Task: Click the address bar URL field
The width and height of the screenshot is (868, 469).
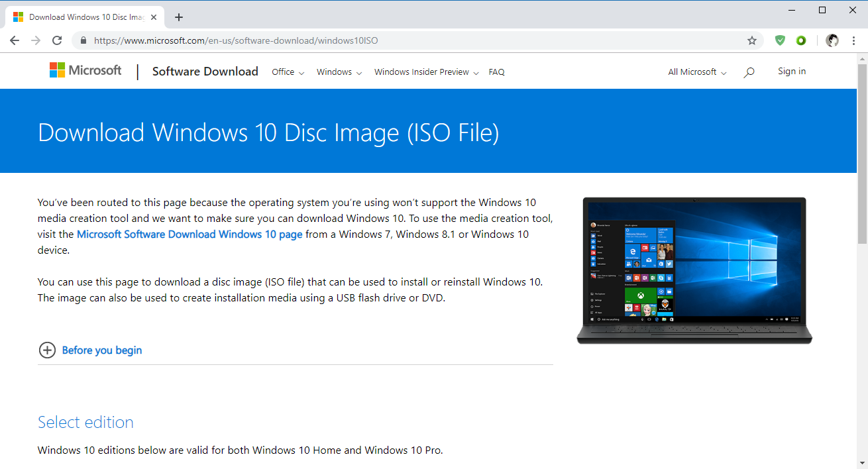Action: pos(398,40)
